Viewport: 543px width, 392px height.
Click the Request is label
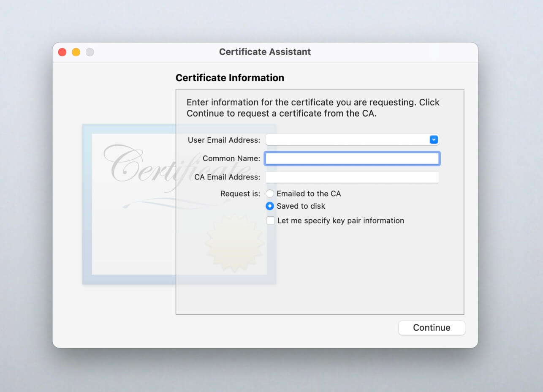tap(240, 194)
